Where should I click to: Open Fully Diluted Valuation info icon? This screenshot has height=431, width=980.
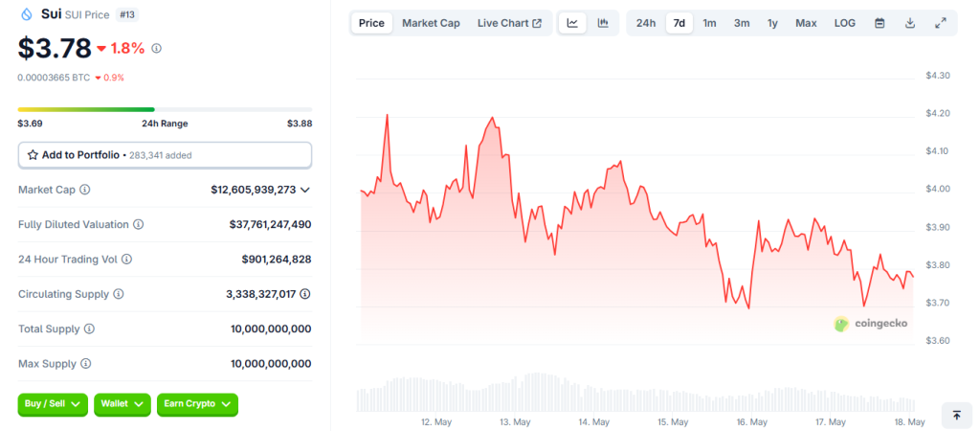tap(139, 224)
